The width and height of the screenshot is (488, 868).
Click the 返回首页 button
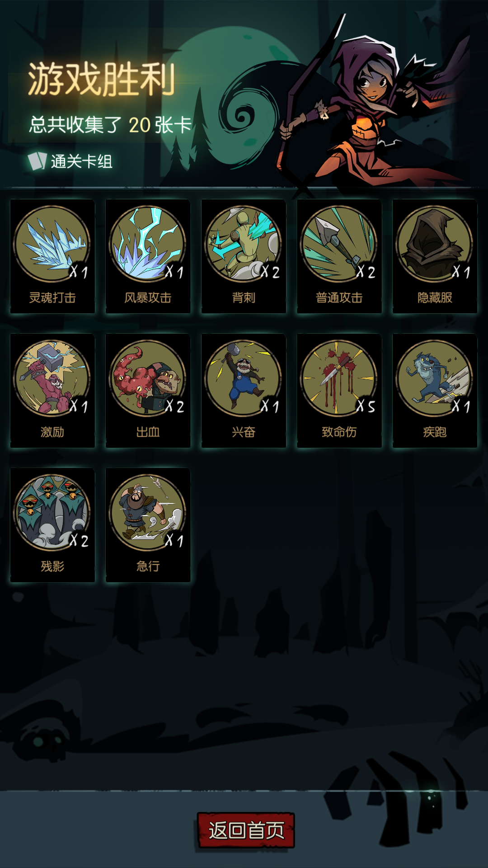coord(246,830)
